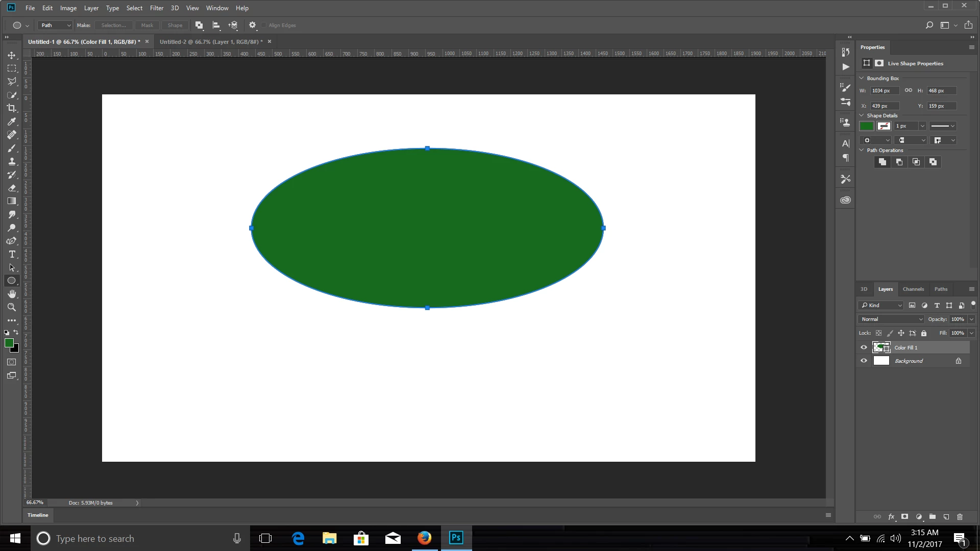Switch to the Untitled-2 document tab
The image size is (980, 551).
point(210,42)
